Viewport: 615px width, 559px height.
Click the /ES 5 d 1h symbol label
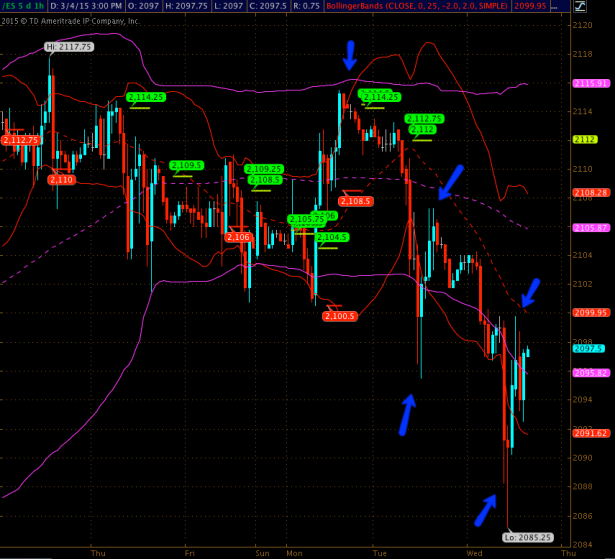28,7
